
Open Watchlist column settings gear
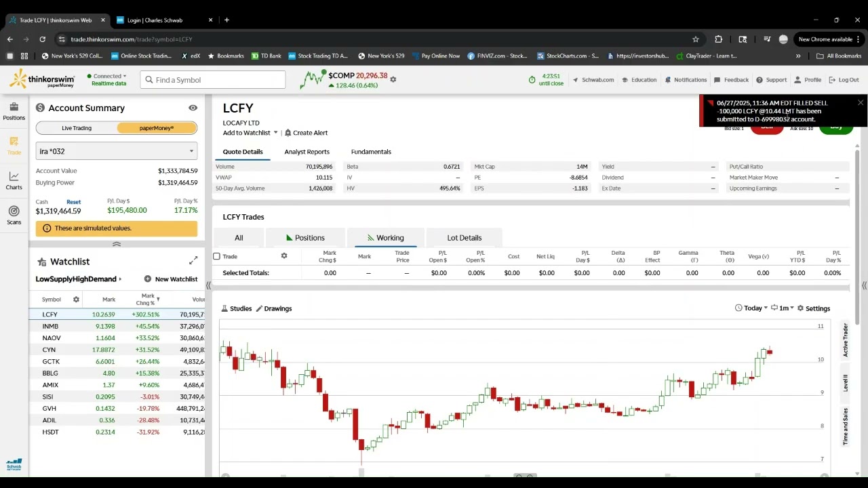coord(76,299)
